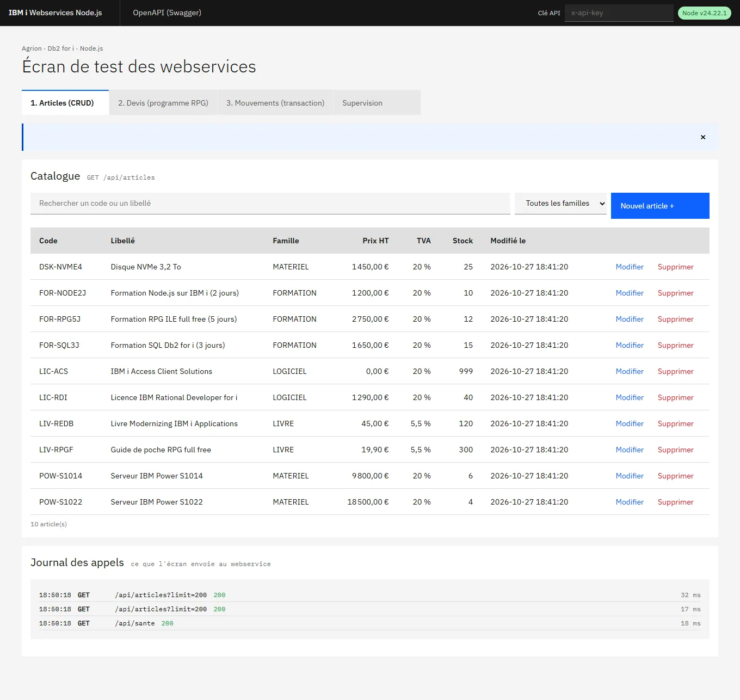The width and height of the screenshot is (740, 700).
Task: Switch to the Articles (CRUD) tab
Action: pos(65,103)
